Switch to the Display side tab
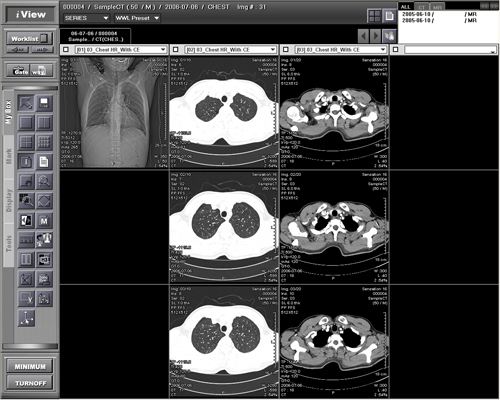The width and height of the screenshot is (500, 400). [x=8, y=200]
